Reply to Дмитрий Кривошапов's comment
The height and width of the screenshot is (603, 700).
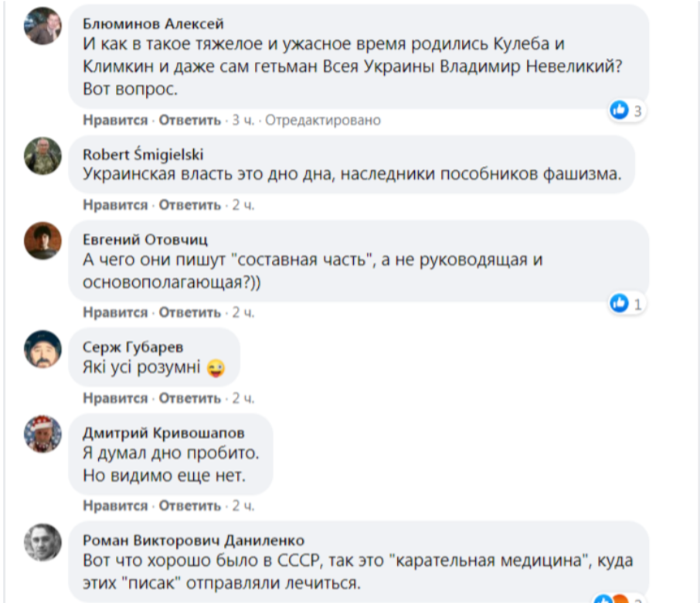point(190,506)
